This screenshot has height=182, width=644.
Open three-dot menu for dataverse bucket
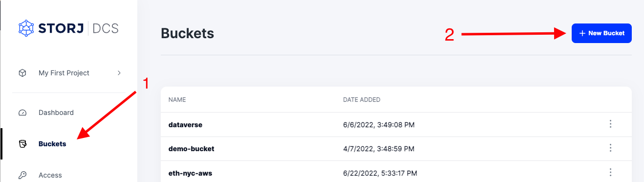[610, 124]
